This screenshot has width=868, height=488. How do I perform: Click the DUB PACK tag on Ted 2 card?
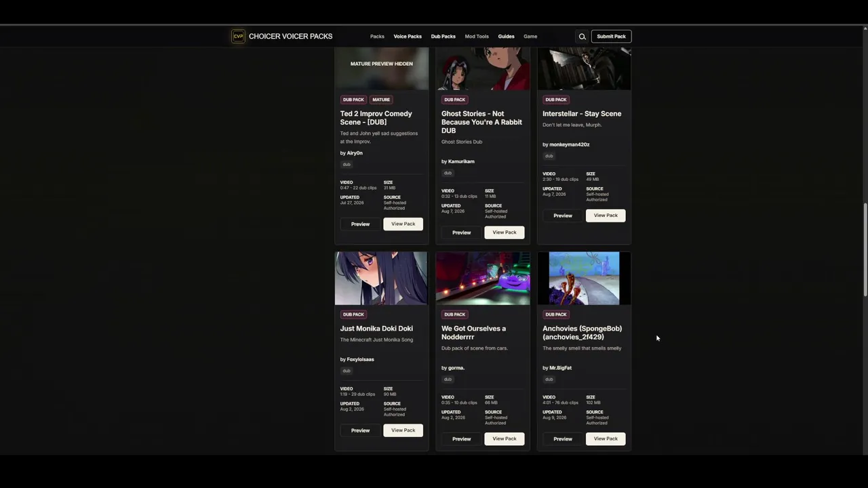tap(353, 100)
